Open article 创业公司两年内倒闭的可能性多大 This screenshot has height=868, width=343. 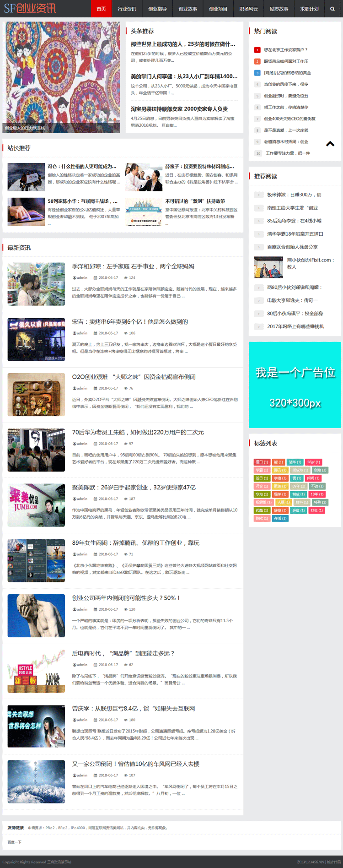pos(126,598)
